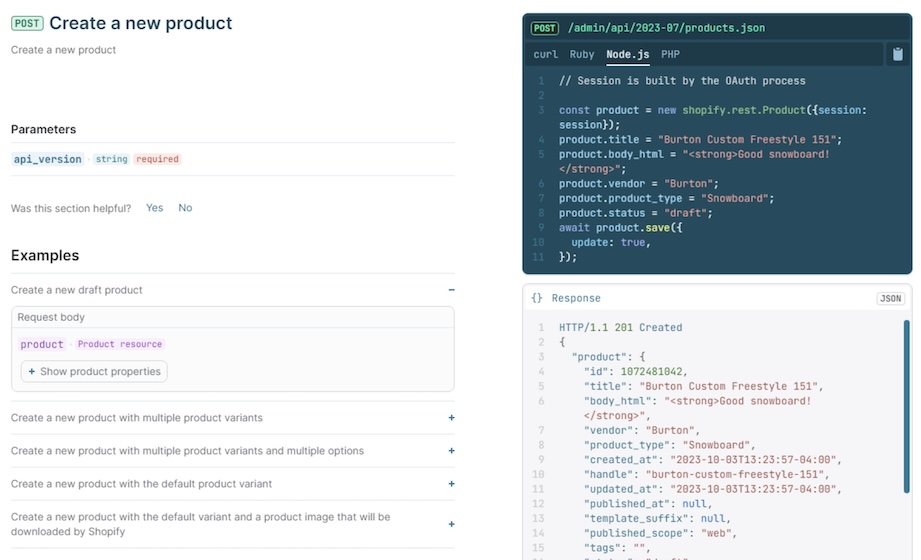The height and width of the screenshot is (560, 921).
Task: Click code line product.vendor = "Burton"
Action: click(638, 184)
